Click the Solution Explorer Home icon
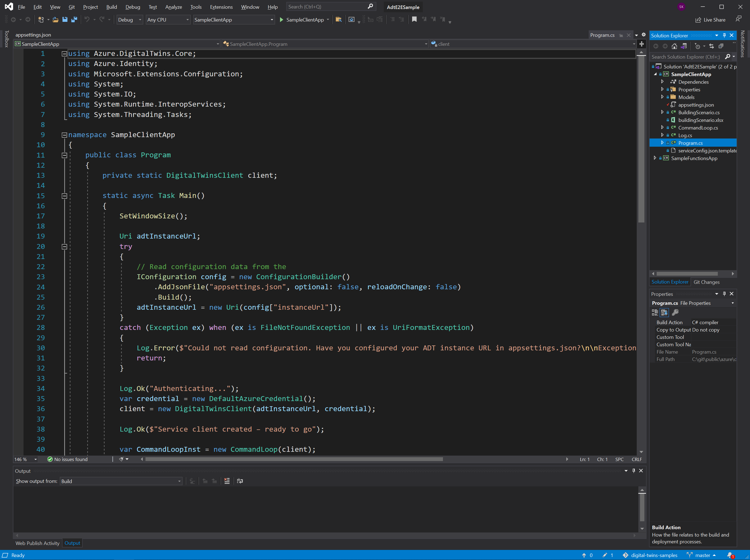 [x=674, y=46]
